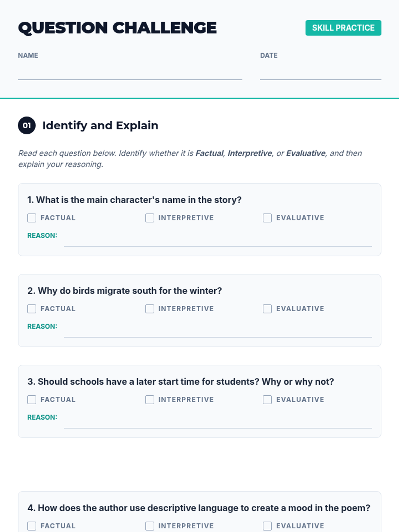Screen dimensions: 399x532
Task: Select Evaluative for the descriptive language question
Action: coord(267,526)
